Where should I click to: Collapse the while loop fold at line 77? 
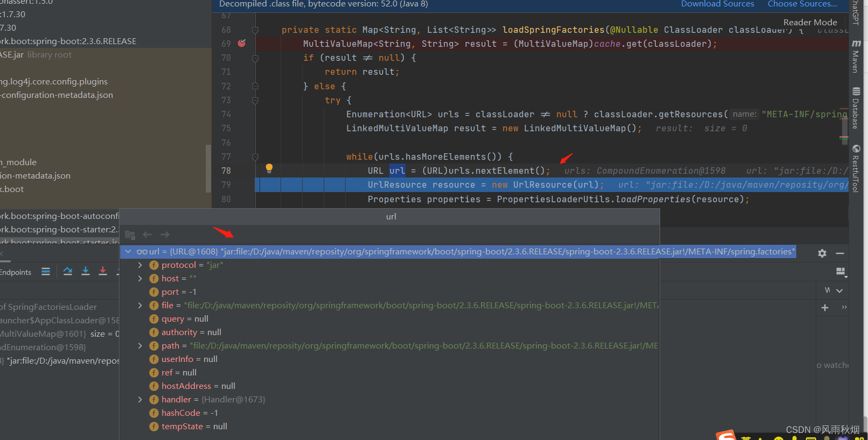pyautogui.click(x=255, y=157)
